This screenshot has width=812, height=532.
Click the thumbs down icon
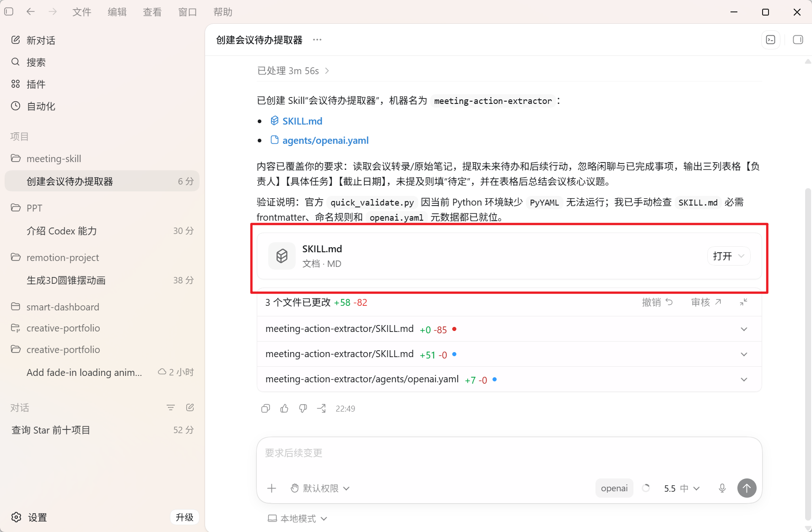coord(303,408)
